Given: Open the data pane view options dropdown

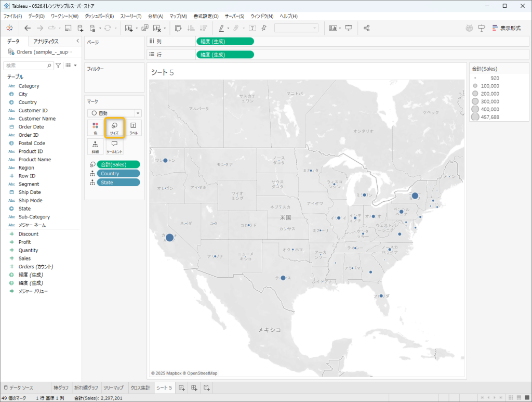Looking at the screenshot, I should coord(71,66).
